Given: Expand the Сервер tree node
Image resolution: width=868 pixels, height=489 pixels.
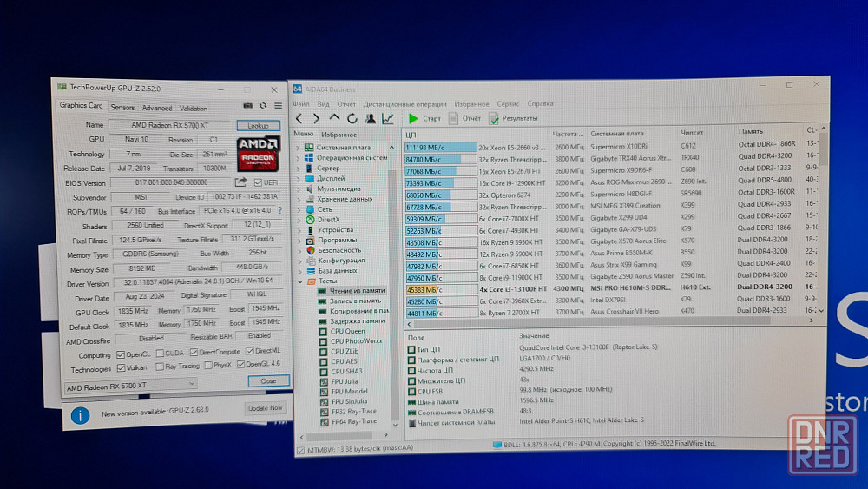Looking at the screenshot, I should tap(299, 169).
